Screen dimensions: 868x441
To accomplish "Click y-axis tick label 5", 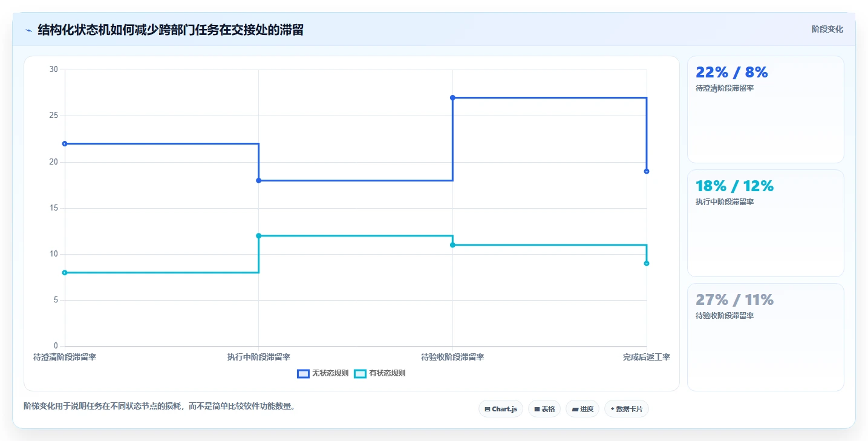I will pyautogui.click(x=56, y=300).
